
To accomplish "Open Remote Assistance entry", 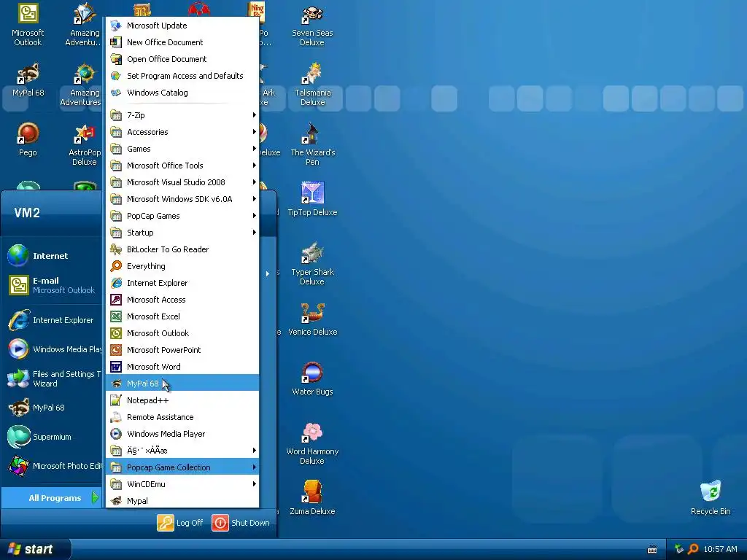I will tap(182, 417).
